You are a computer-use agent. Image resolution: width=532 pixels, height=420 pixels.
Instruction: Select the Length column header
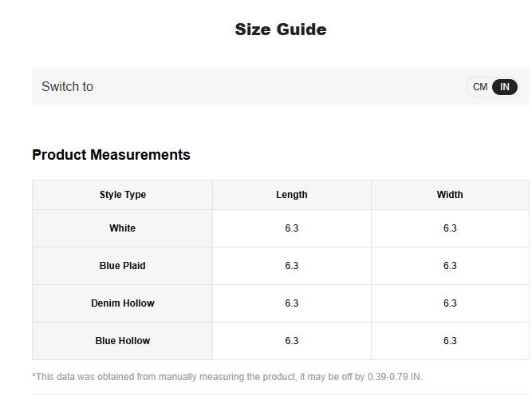292,195
